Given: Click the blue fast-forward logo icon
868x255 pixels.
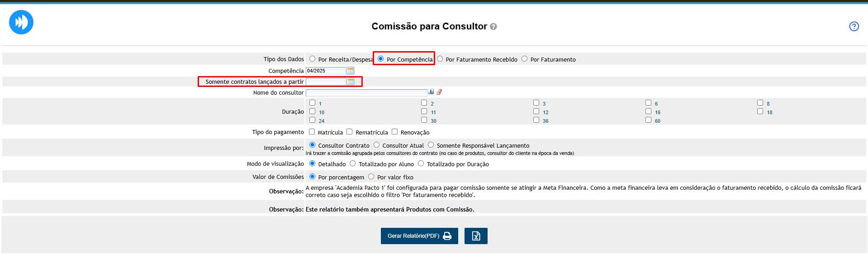Looking at the screenshot, I should click(x=21, y=22).
